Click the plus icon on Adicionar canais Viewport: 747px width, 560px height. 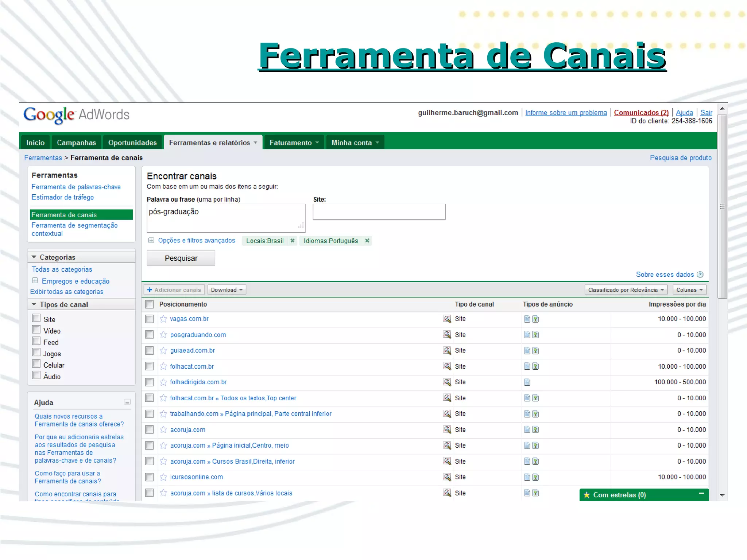(150, 290)
